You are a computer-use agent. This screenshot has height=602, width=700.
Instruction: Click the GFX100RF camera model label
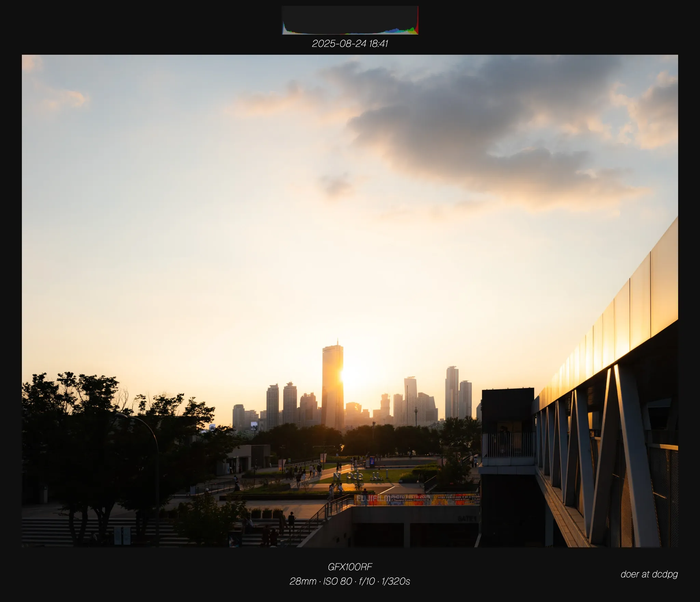[350, 567]
